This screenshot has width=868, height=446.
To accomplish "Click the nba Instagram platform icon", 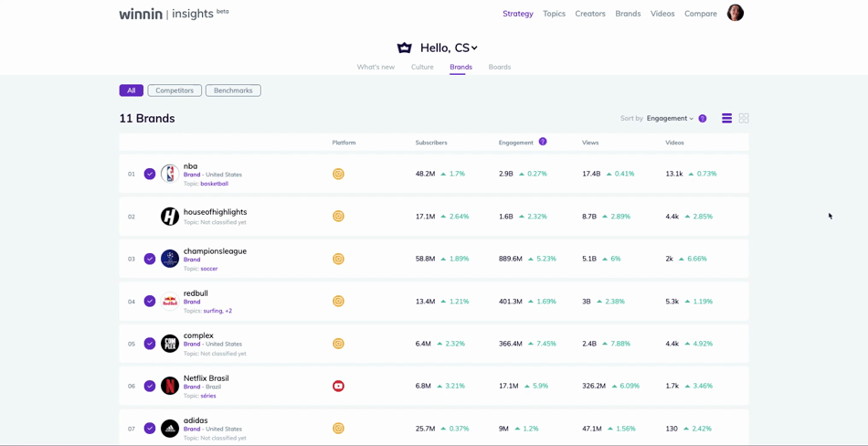I will (x=338, y=174).
